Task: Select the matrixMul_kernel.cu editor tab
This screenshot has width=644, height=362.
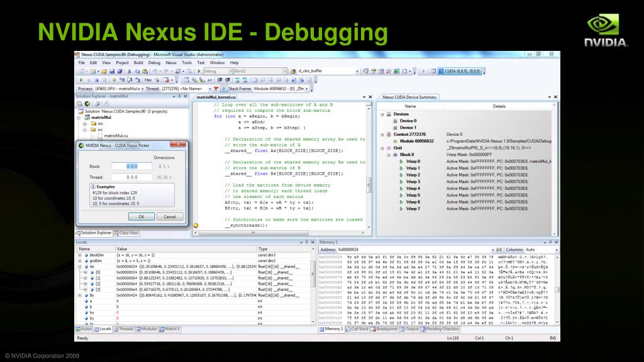Action: tap(216, 97)
